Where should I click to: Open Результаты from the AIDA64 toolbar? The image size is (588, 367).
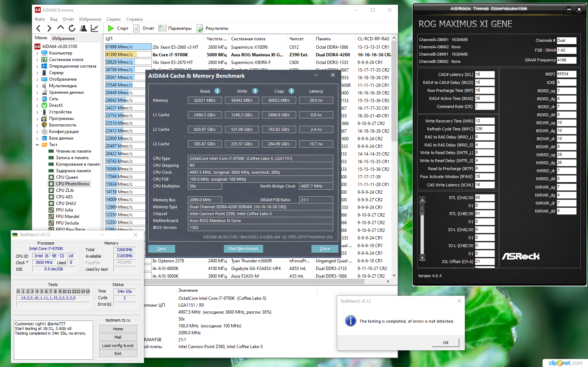(213, 28)
